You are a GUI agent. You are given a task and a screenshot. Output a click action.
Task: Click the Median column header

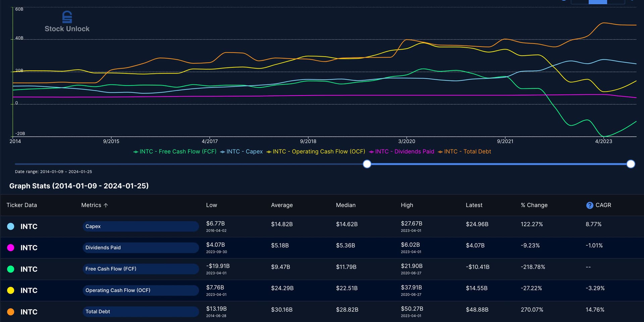pos(346,205)
